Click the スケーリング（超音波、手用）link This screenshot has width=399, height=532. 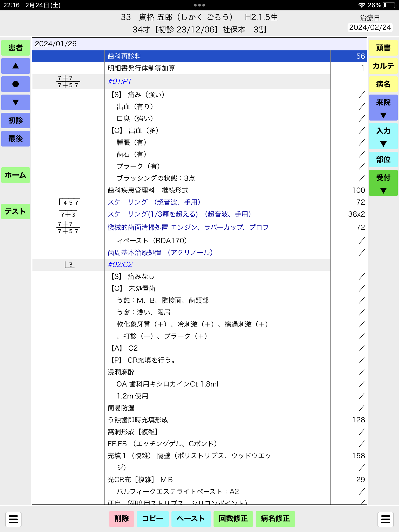(154, 202)
